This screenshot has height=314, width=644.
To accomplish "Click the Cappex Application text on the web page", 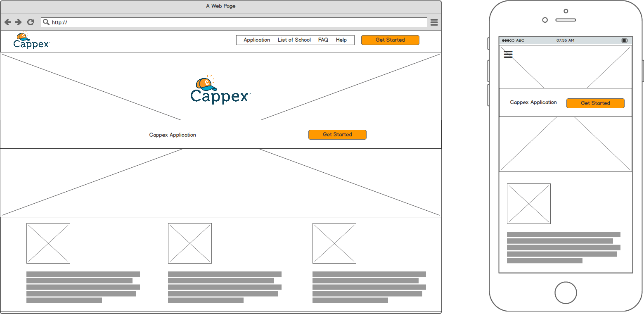I will [x=173, y=135].
